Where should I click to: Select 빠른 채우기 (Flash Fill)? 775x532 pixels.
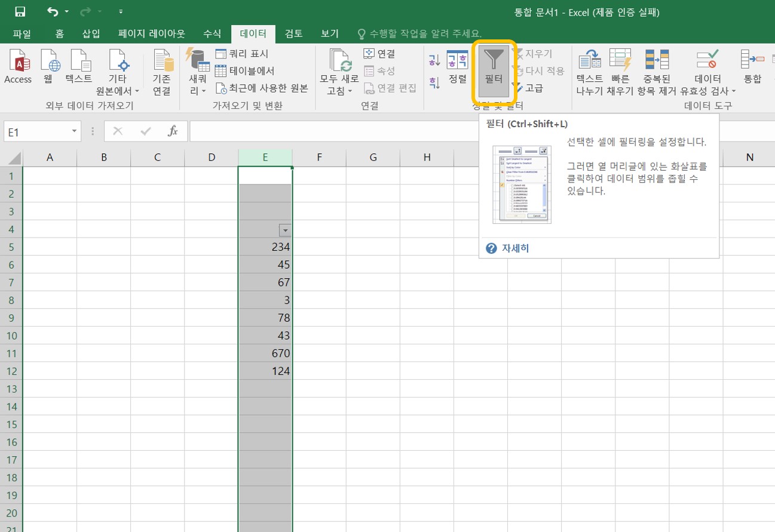point(620,70)
